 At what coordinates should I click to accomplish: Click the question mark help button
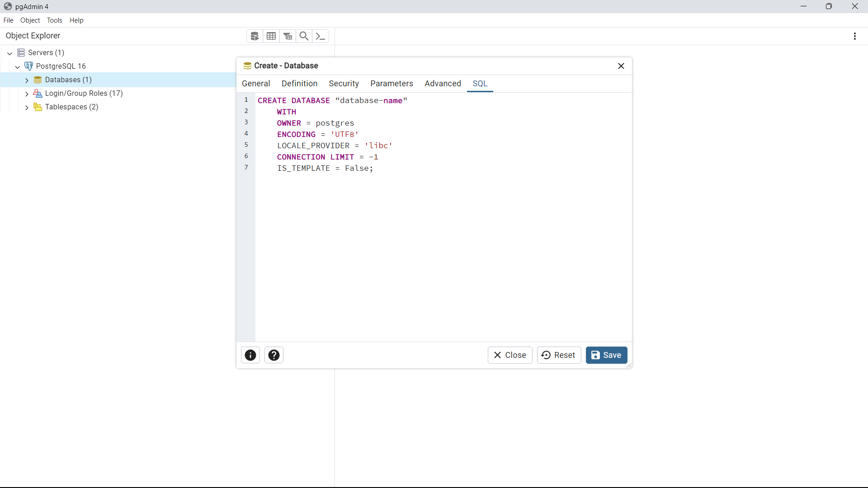coord(274,355)
